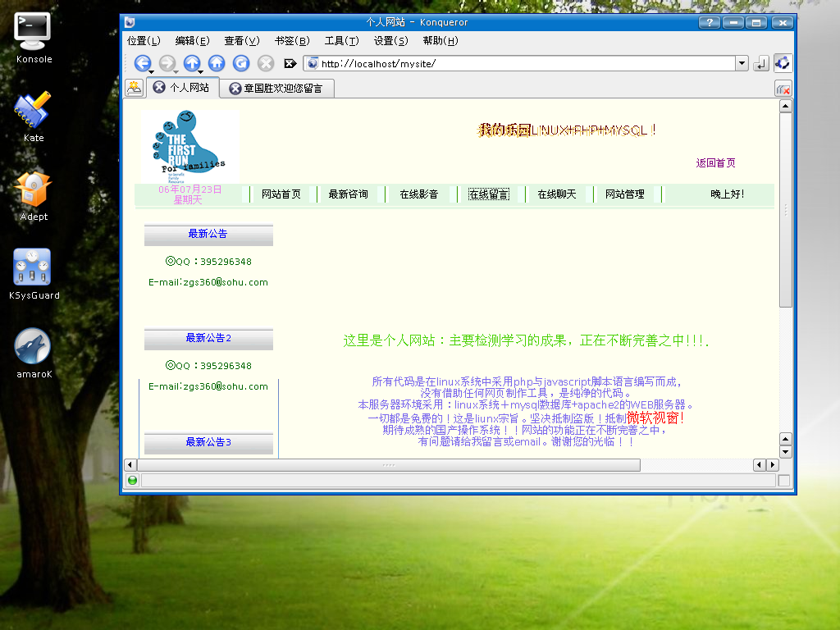
Task: Click the green status indicator in status bar
Action: click(132, 481)
